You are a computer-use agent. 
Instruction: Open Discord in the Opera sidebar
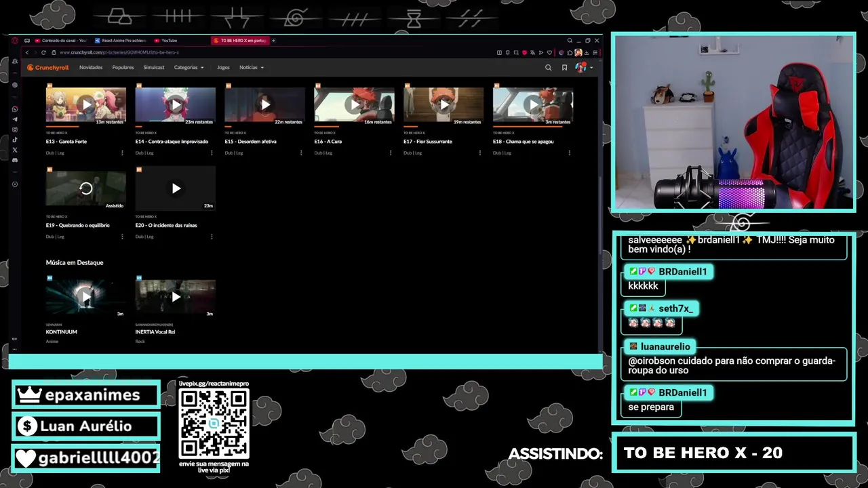(x=15, y=160)
